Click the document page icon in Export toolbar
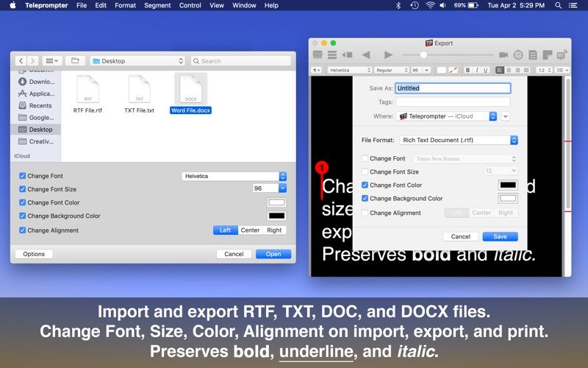Screen dimensions: 588x368 coord(533,54)
